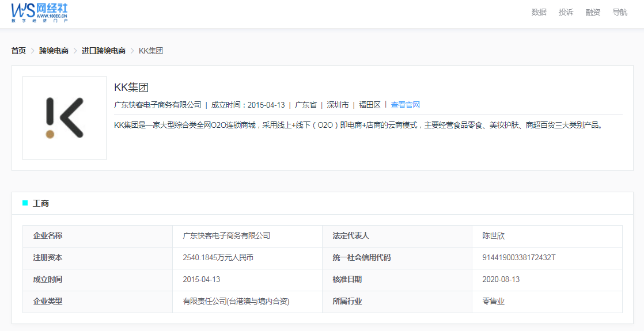
Task: Select KK集团 breadcrumb text
Action: (x=151, y=51)
